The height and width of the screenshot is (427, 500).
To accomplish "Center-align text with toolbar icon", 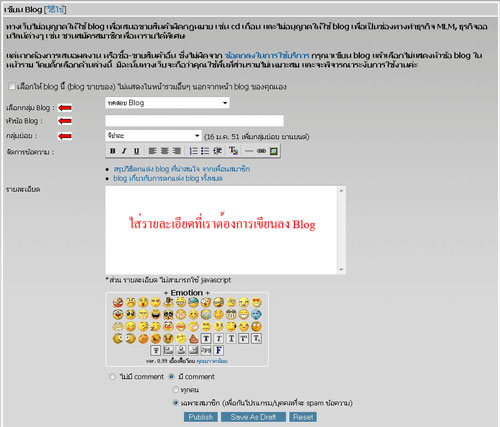I will (165, 151).
